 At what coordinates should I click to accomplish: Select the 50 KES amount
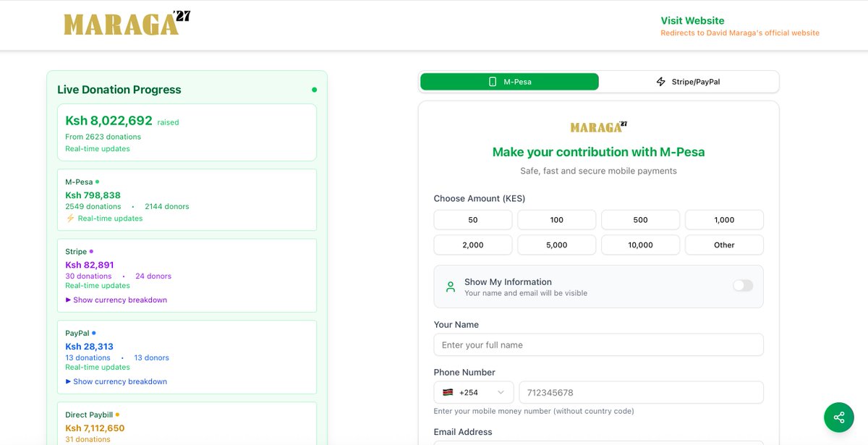tap(473, 220)
